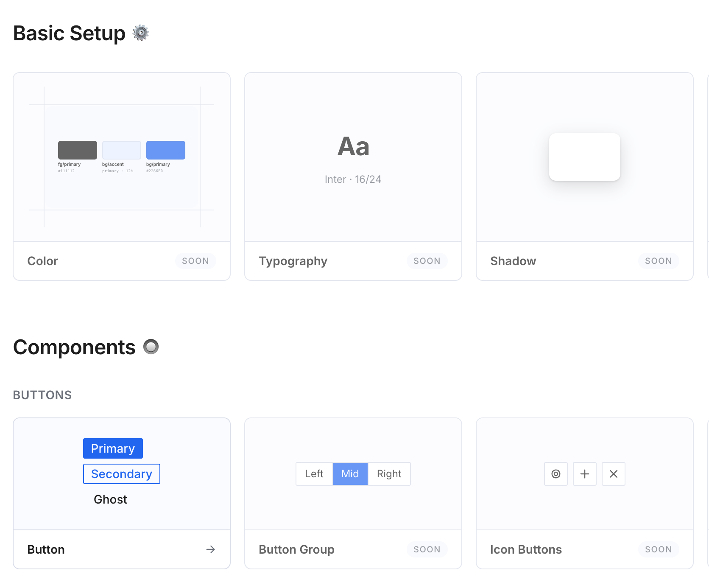Click the Basic Setup heading
709x588 pixels.
(70, 33)
